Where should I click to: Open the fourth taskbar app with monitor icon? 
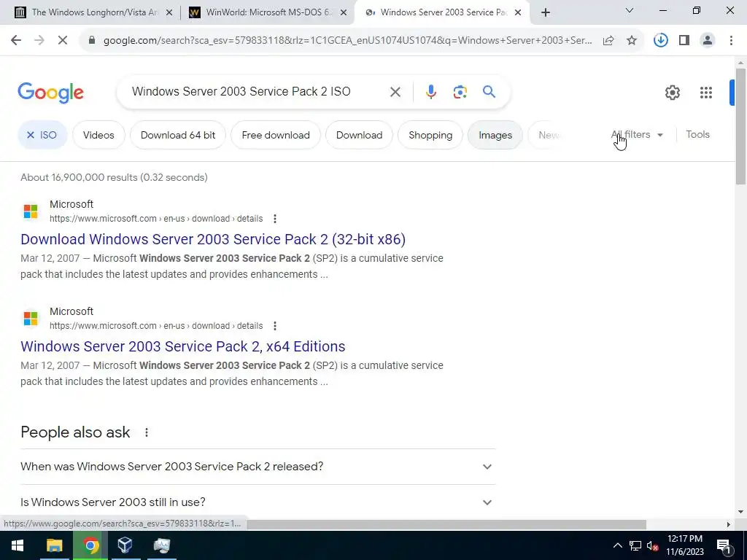(162, 545)
